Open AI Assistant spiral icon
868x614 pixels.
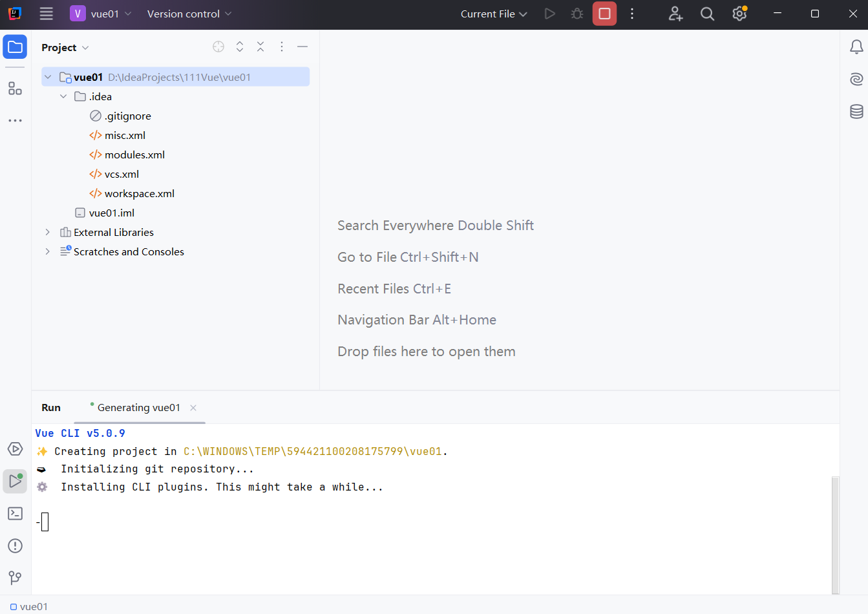856,79
